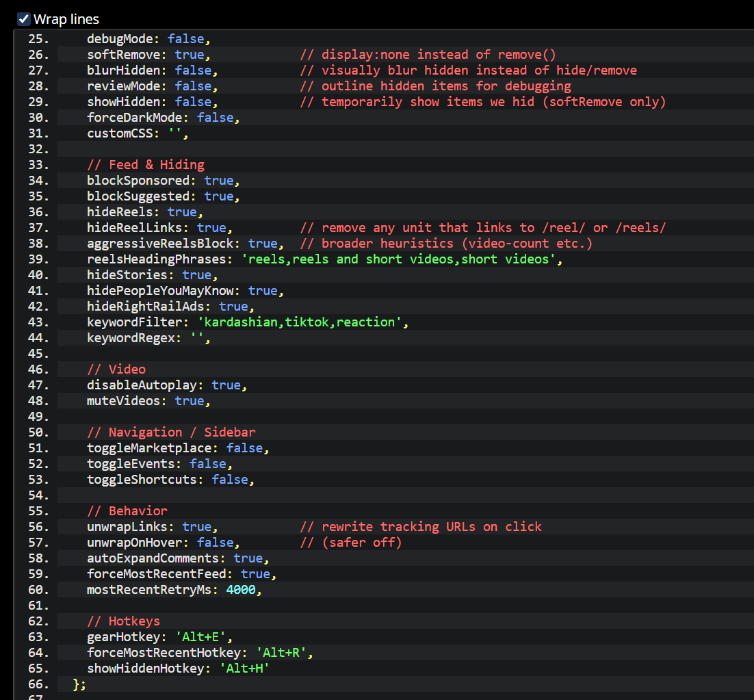Click 'hideReelLinks: true,' code
This screenshot has height=700, width=754.
coord(159,228)
